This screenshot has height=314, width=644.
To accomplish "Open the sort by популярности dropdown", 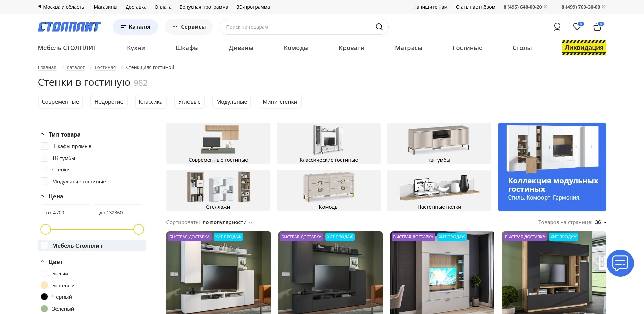I will 227,222.
